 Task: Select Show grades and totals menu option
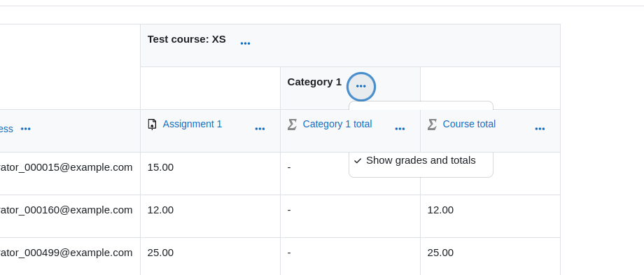(421, 160)
